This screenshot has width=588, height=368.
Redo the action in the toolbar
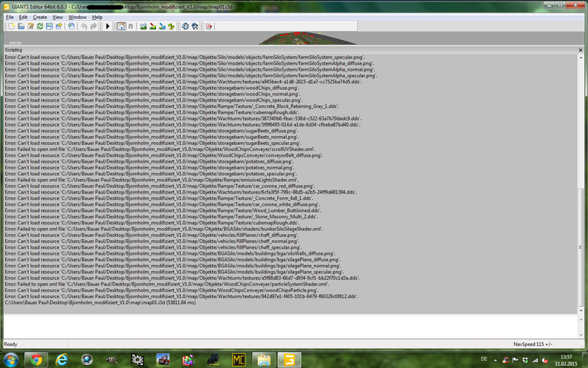(93, 26)
